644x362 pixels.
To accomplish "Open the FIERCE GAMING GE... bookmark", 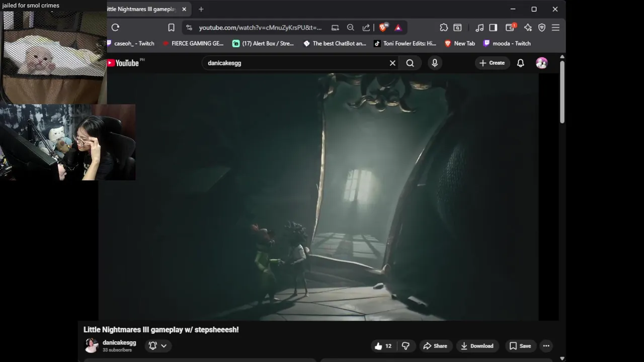I will coord(193,43).
